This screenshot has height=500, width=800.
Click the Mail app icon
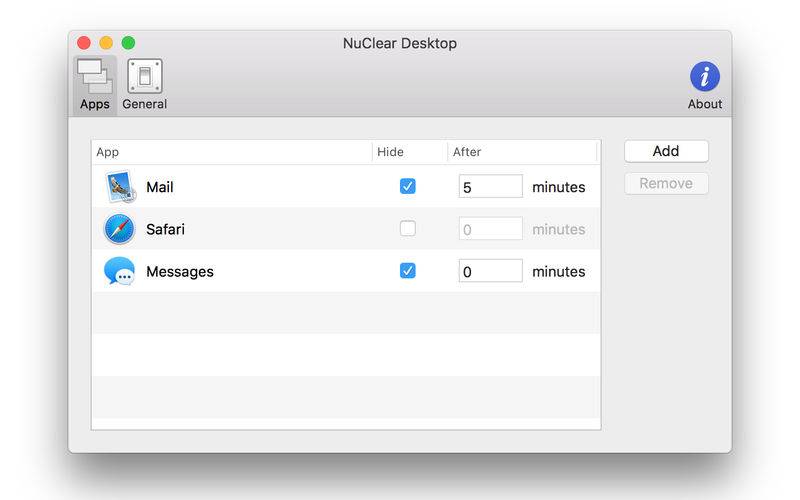tap(119, 187)
